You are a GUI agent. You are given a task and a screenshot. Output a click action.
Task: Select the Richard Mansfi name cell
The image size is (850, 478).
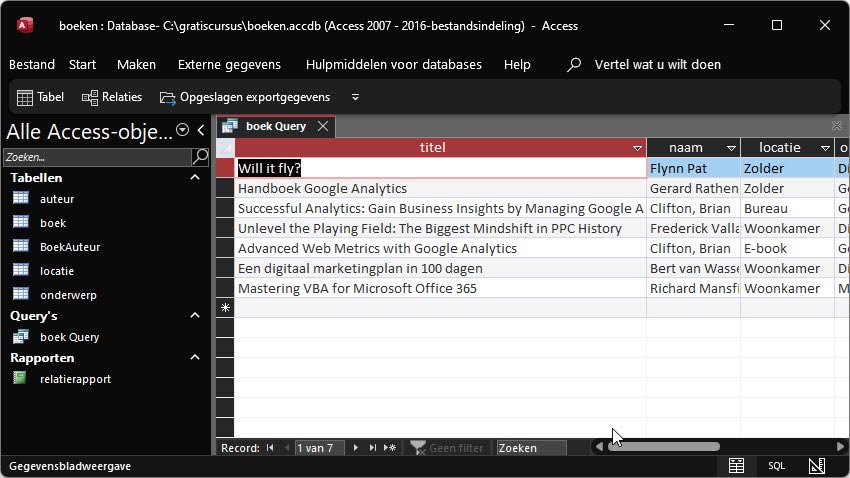pyautogui.click(x=693, y=288)
